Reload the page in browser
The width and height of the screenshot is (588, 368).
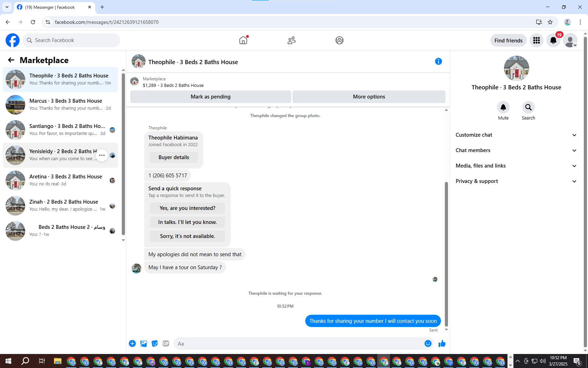[x=33, y=22]
